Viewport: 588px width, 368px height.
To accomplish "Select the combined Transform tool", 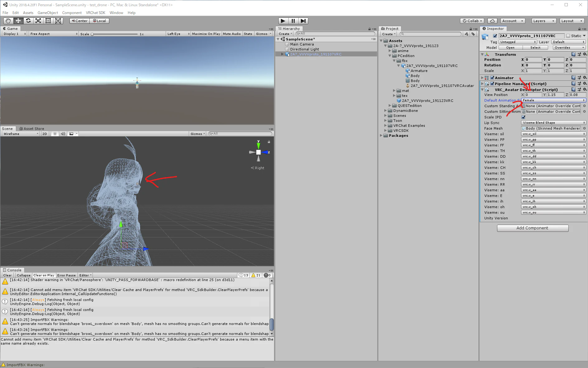I will coord(58,21).
